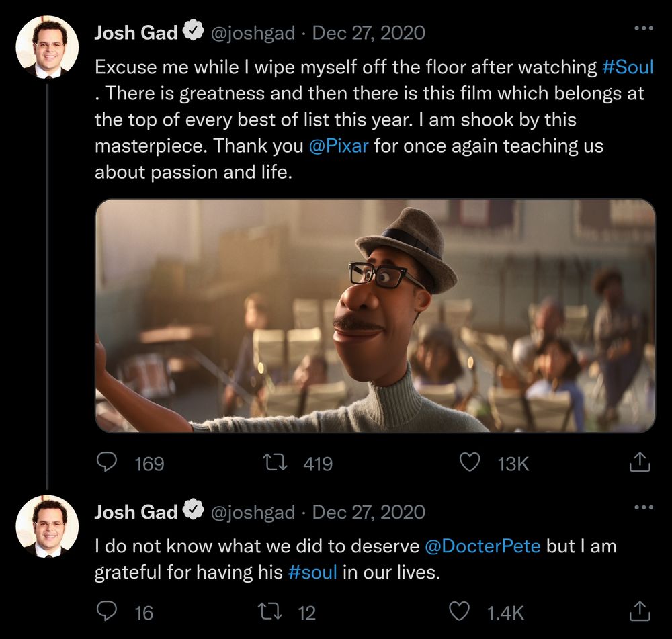Open more options on the first tweet
Viewport: 672px width, 639px height.
tap(643, 28)
